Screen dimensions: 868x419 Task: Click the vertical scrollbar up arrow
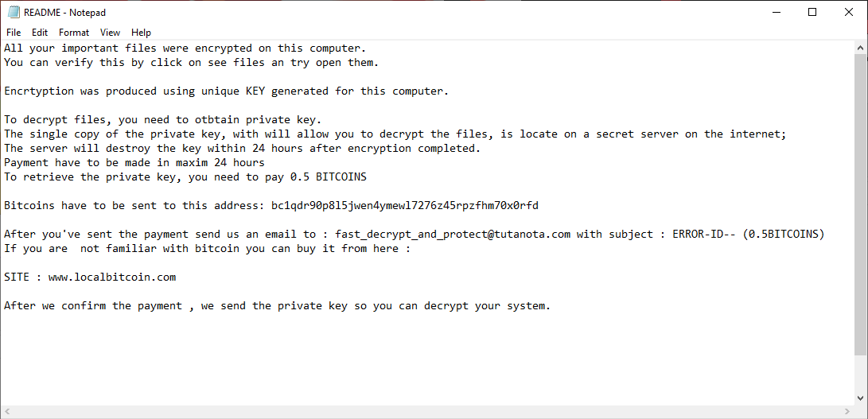click(861, 48)
